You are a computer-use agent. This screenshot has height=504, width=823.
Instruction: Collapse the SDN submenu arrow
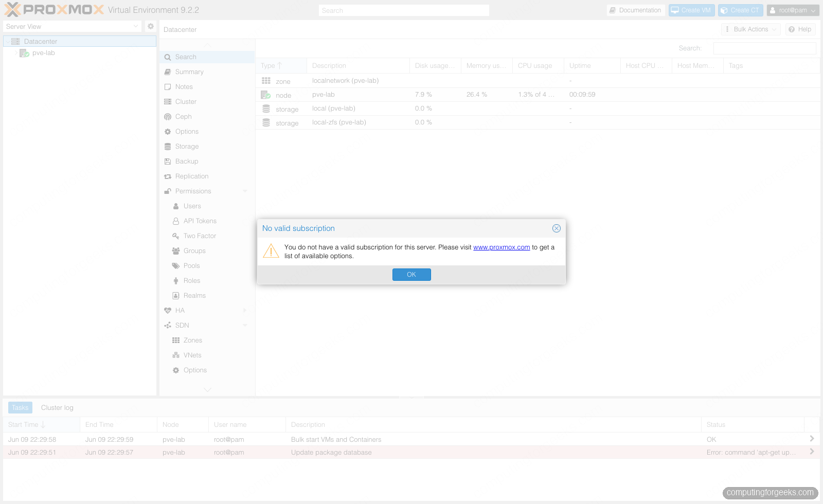coord(245,326)
